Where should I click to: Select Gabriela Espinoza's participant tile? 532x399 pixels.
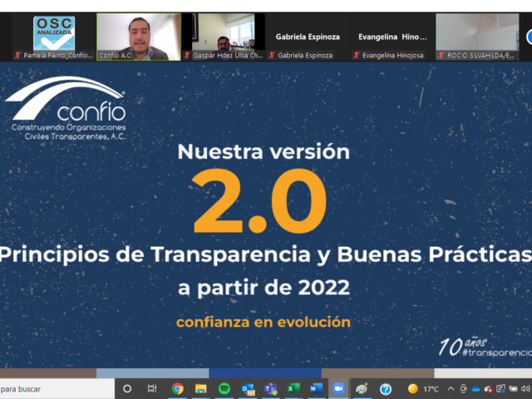(x=308, y=37)
